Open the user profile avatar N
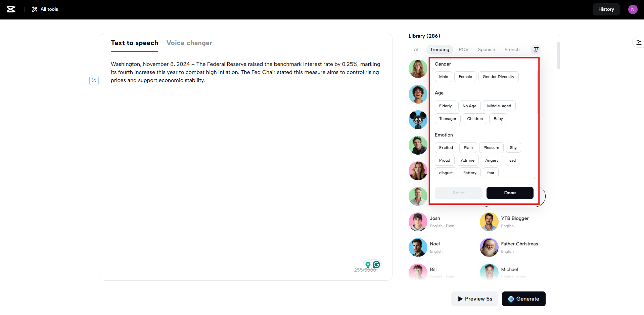 coord(633,9)
